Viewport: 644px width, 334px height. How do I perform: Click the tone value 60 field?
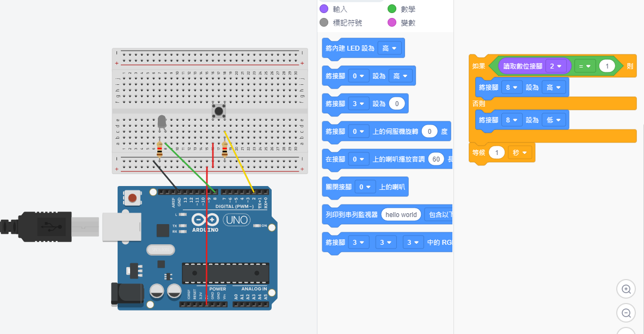(435, 159)
